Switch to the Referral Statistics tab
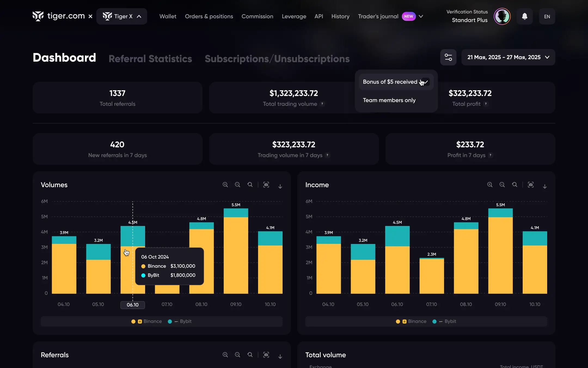588x368 pixels. pyautogui.click(x=150, y=59)
